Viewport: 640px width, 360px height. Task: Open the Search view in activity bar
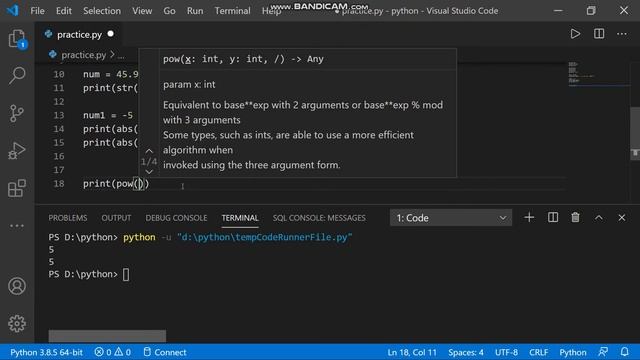coord(17,76)
